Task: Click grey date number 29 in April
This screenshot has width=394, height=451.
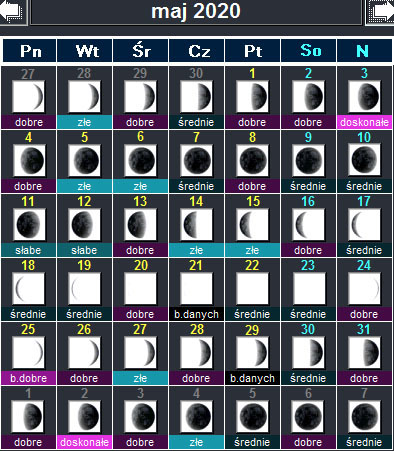Action: 140,73
